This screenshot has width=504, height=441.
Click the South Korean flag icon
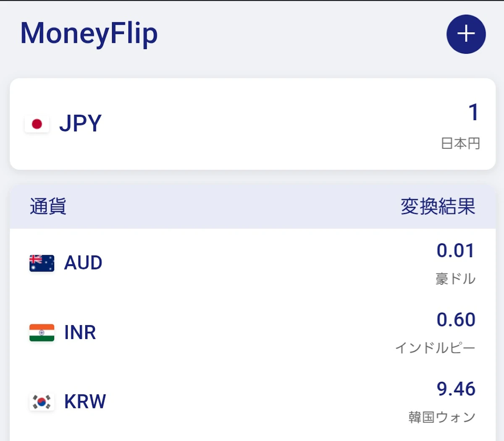click(42, 402)
